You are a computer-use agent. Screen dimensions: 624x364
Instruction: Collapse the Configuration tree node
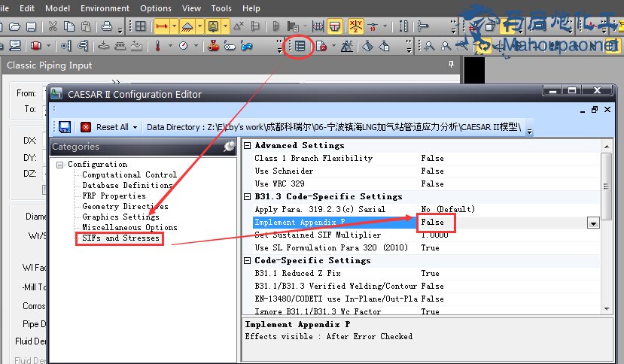(60, 165)
